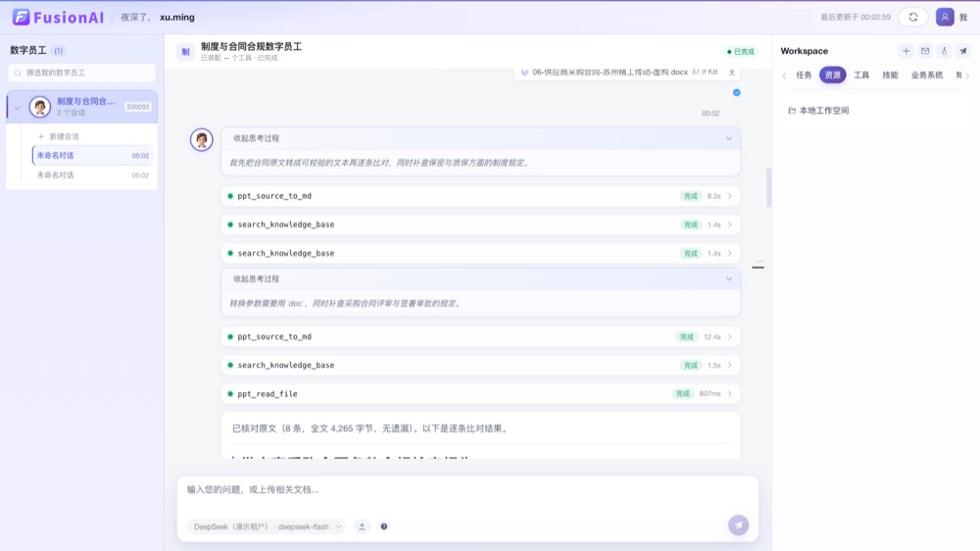Screen dimensions: 980x551
Task: Collapse the second 收起思考过程 panel
Action: click(729, 279)
